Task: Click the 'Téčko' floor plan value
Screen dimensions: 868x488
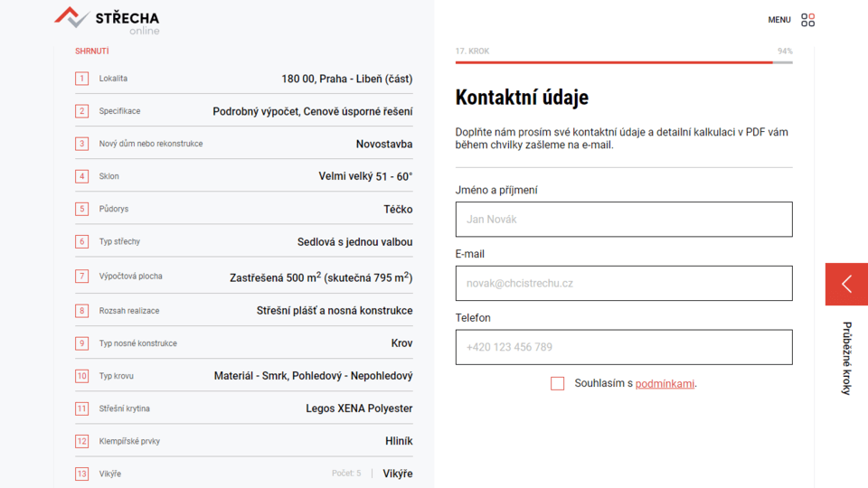Action: tap(398, 209)
